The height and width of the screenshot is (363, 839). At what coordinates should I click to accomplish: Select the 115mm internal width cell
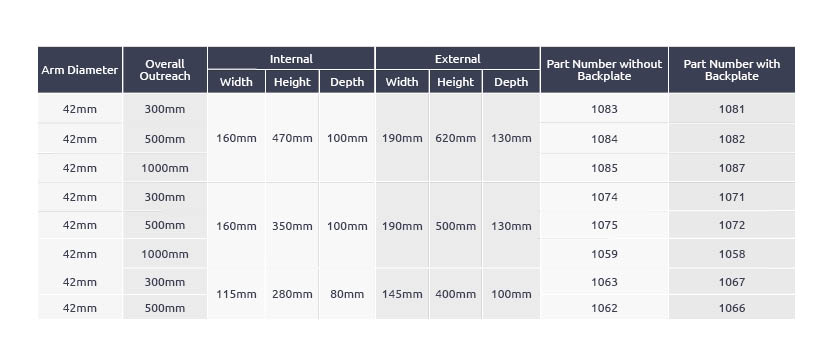click(x=236, y=294)
